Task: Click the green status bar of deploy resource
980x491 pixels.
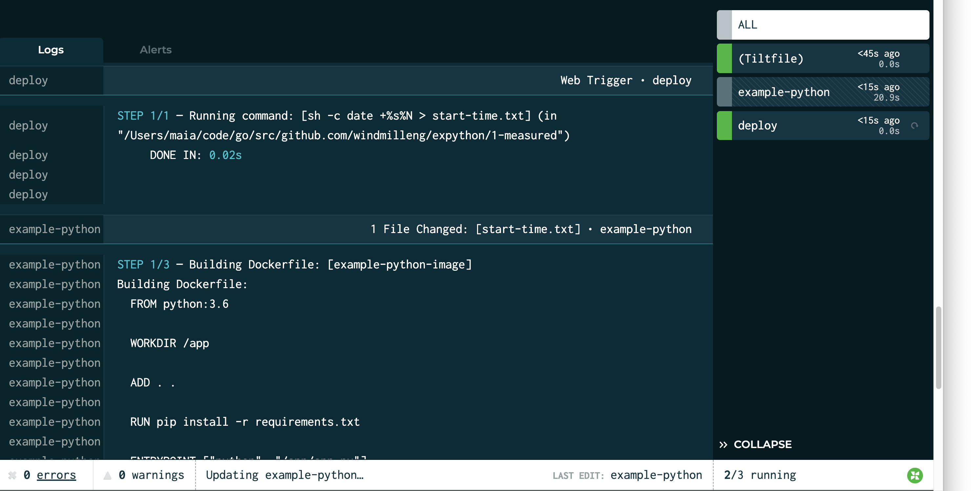Action: click(724, 125)
